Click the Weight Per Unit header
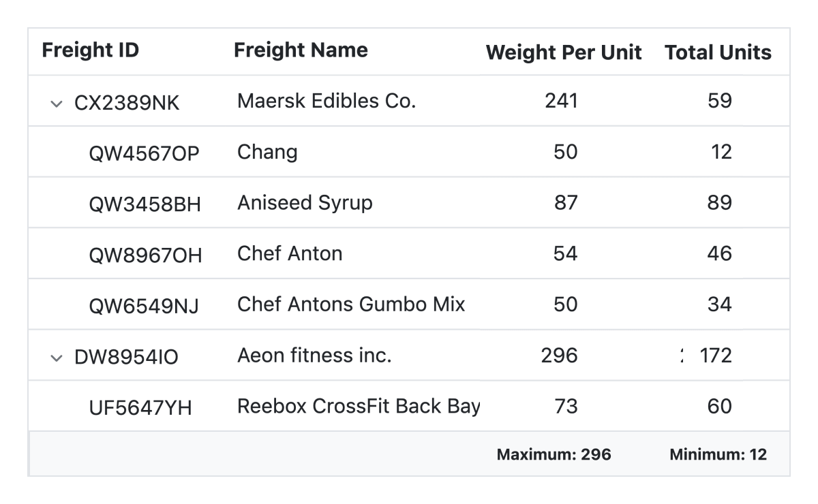Screen dimensions: 818x504 pyautogui.click(x=564, y=52)
